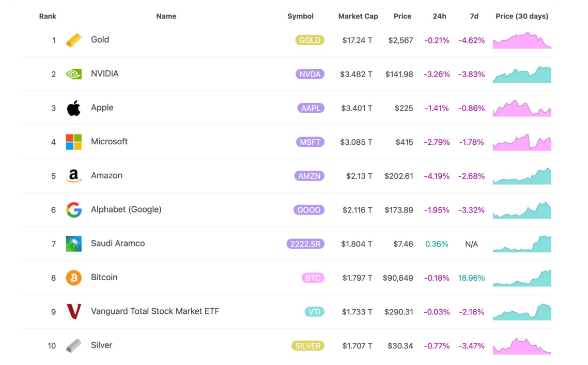The height and width of the screenshot is (365, 588).
Task: Select NVIDIA's market cap $3.482 T
Action: pyautogui.click(x=356, y=74)
